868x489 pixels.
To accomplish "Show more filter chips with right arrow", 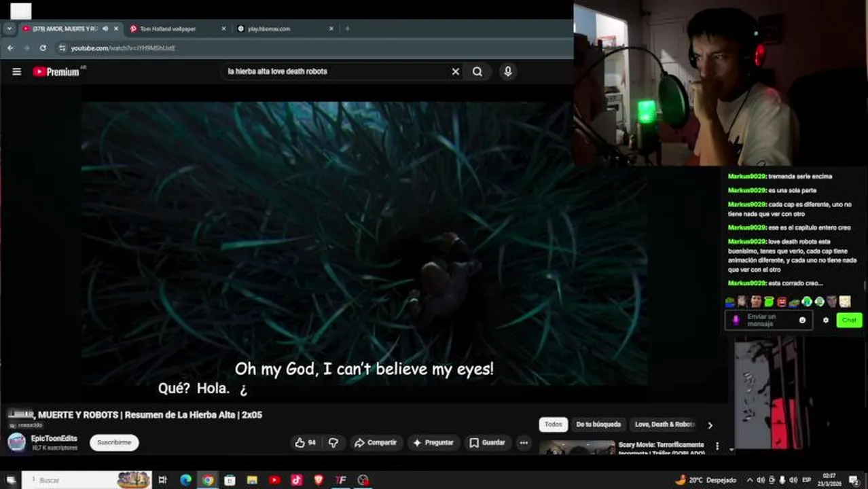I will (x=710, y=425).
